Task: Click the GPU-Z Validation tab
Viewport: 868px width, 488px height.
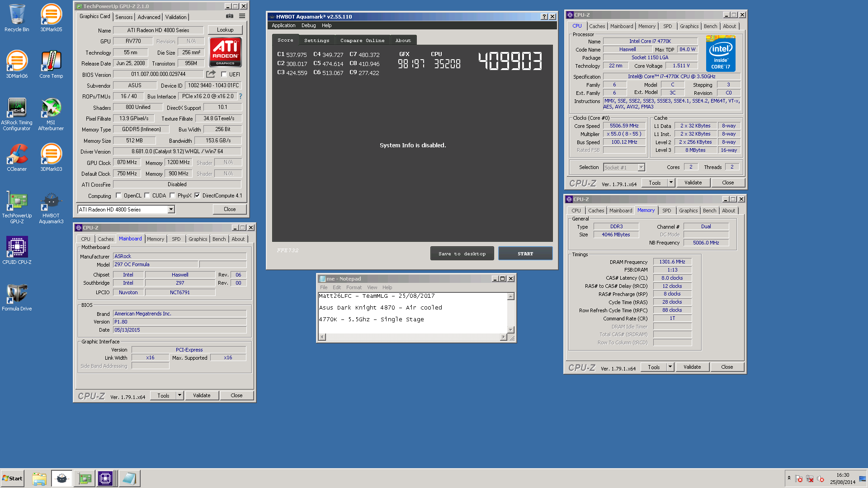Action: click(176, 17)
